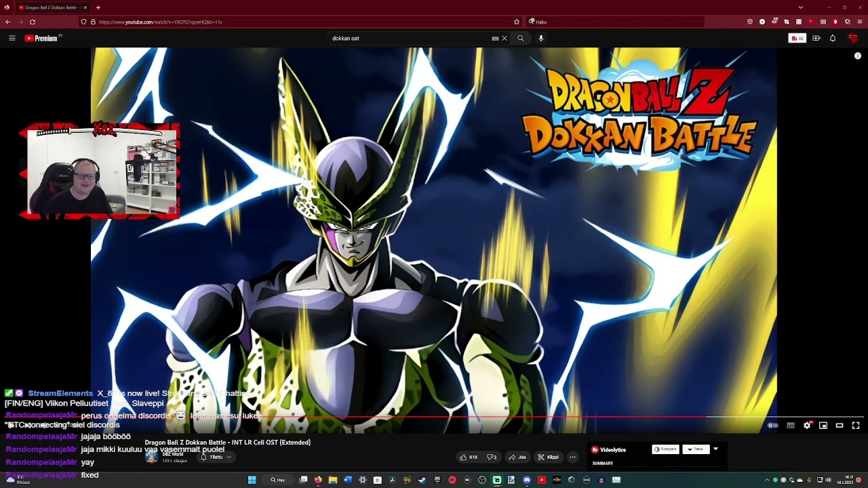868x488 pixels.
Task: Click the Videolytics Compare button
Action: click(665, 449)
